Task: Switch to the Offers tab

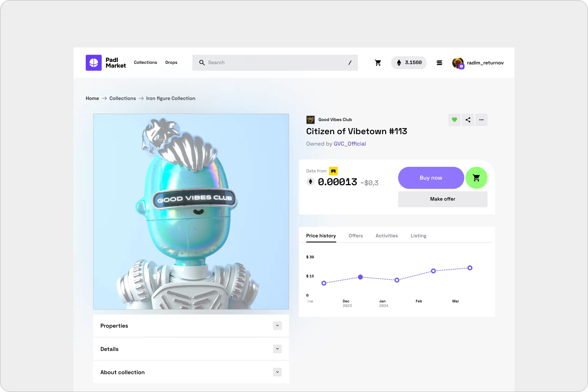Action: pos(356,236)
